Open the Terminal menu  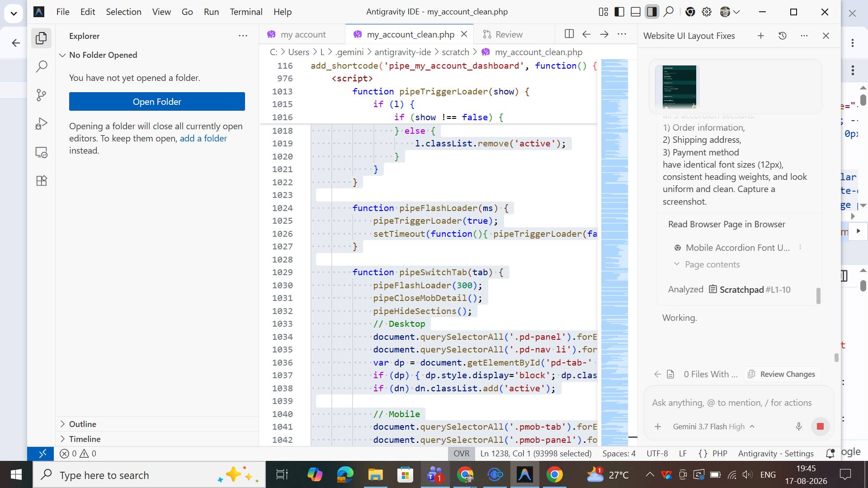click(246, 12)
